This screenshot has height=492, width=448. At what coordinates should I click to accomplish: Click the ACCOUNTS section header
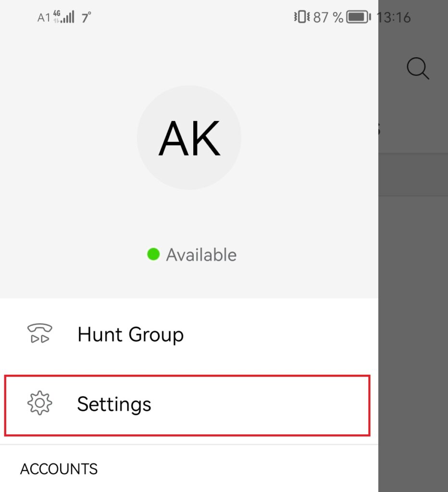point(59,469)
